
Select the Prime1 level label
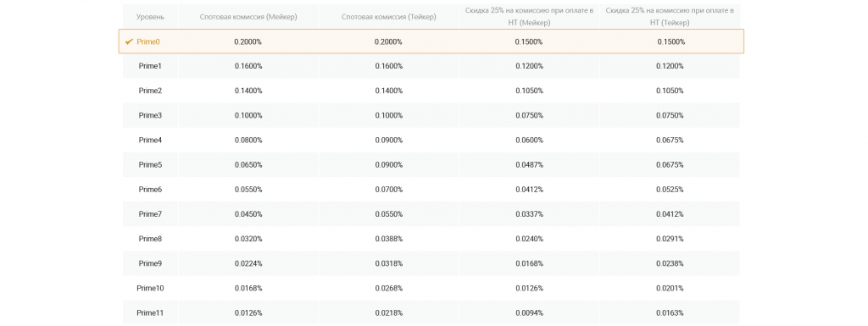[x=150, y=66]
